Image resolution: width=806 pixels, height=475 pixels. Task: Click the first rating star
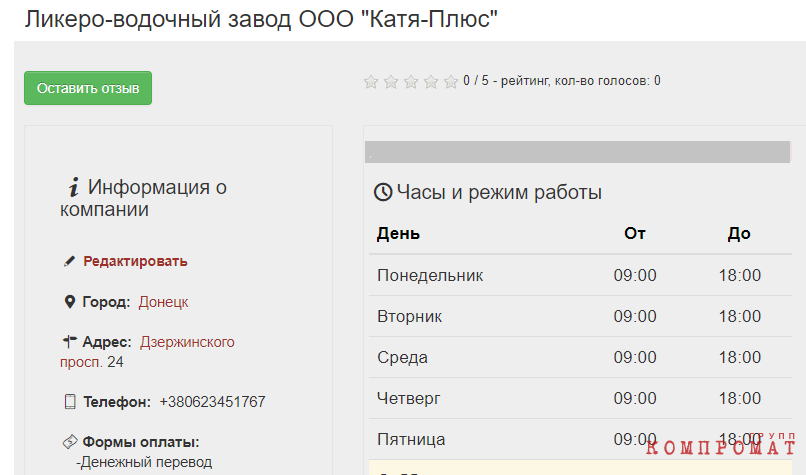pyautogui.click(x=371, y=81)
